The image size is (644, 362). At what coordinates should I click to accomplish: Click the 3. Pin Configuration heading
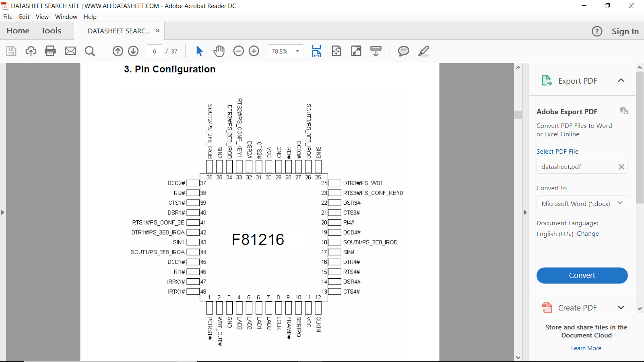[170, 69]
